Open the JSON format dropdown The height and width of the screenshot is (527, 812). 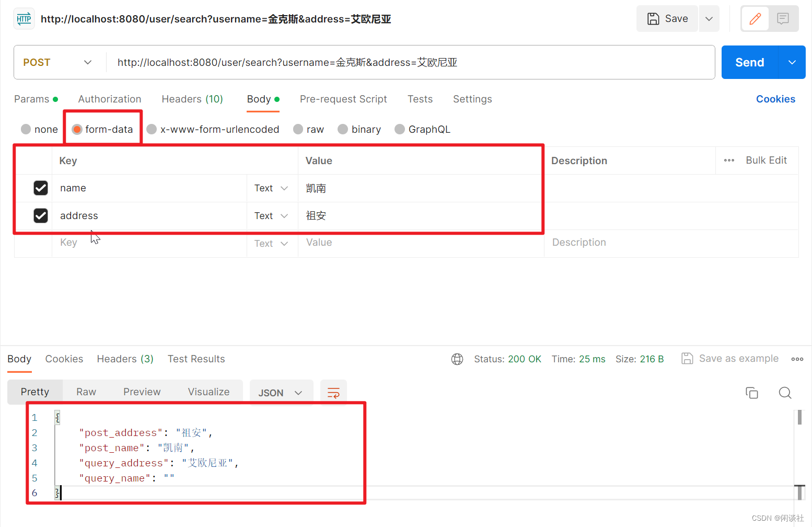[x=281, y=393]
